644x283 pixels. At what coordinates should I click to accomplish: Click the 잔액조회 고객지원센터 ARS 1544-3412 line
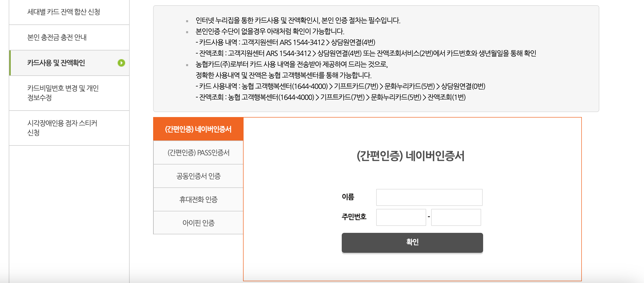[x=366, y=53]
